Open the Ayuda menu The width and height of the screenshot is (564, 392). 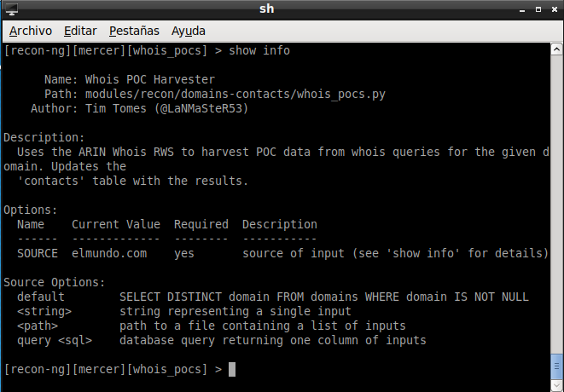[188, 31]
